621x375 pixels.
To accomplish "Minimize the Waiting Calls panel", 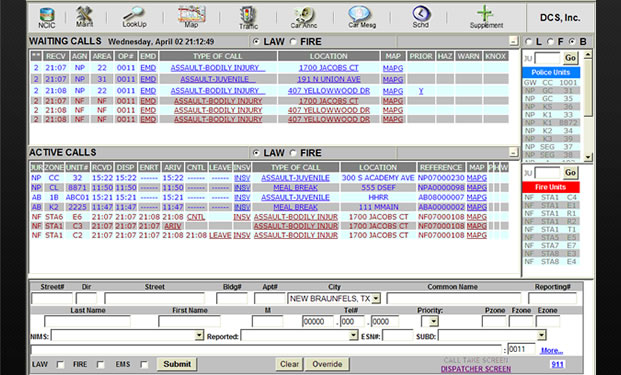I will (x=513, y=41).
